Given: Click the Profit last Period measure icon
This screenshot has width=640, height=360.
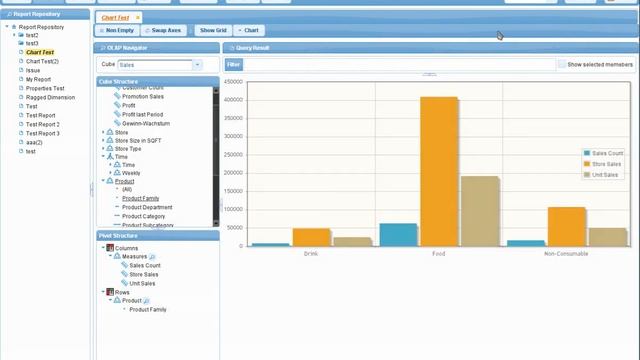Looking at the screenshot, I should [117, 114].
